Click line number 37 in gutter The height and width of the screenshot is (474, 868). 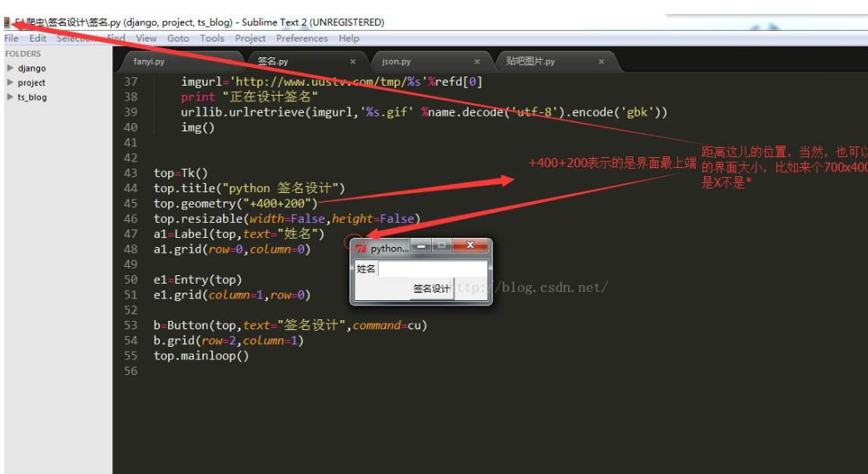point(131,81)
